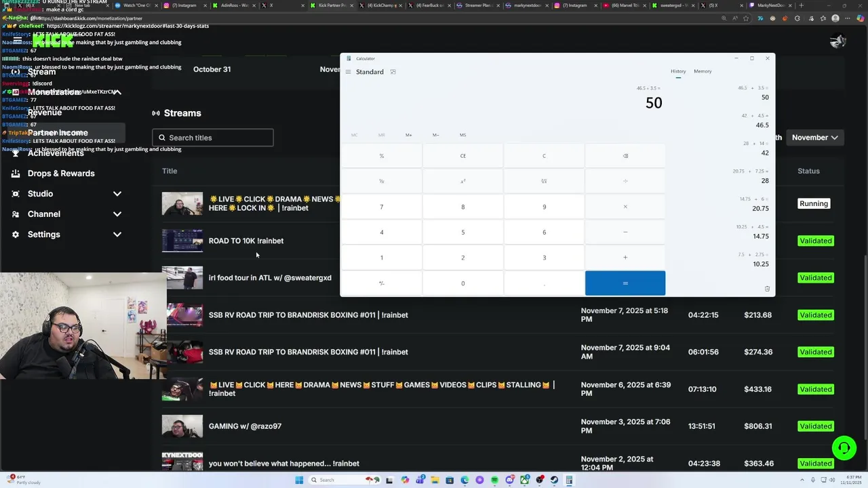Open Steam from the taskbar
This screenshot has width=868, height=488.
[554, 480]
